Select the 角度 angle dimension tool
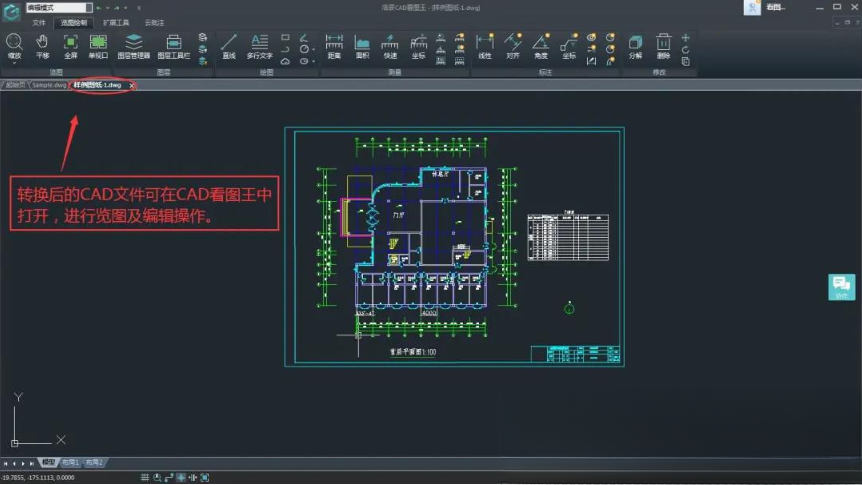This screenshot has height=485, width=862. tap(541, 46)
